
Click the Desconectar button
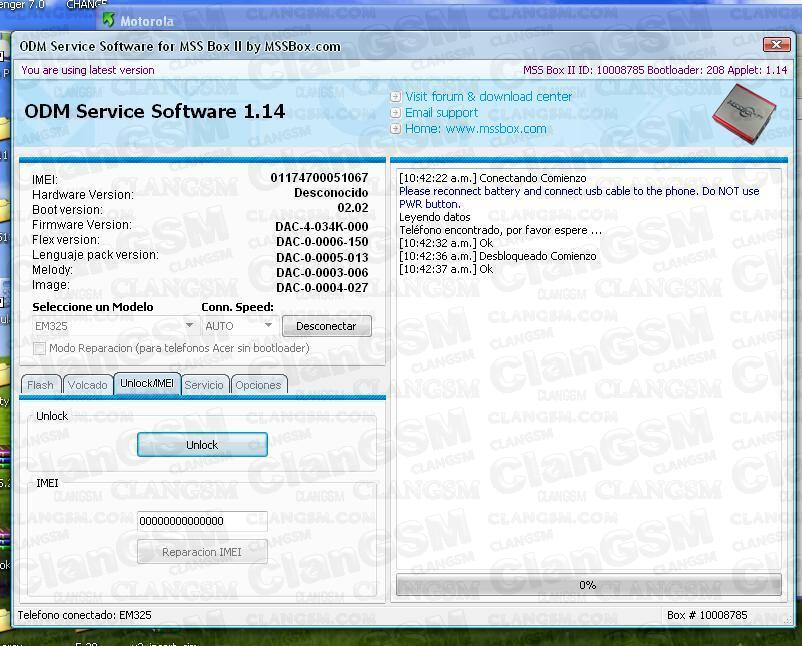326,326
